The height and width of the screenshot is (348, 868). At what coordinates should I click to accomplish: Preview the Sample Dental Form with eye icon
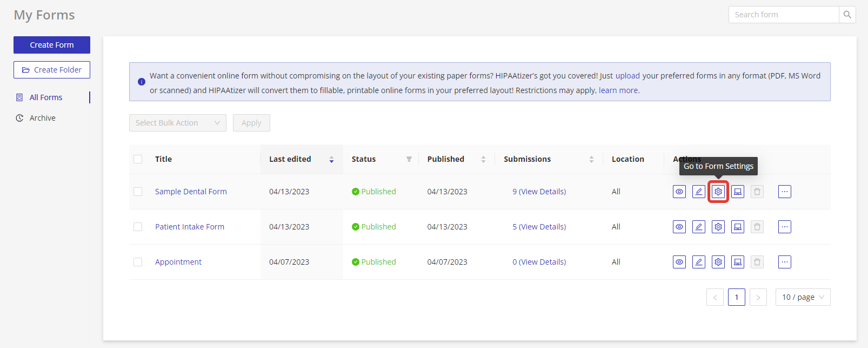679,192
